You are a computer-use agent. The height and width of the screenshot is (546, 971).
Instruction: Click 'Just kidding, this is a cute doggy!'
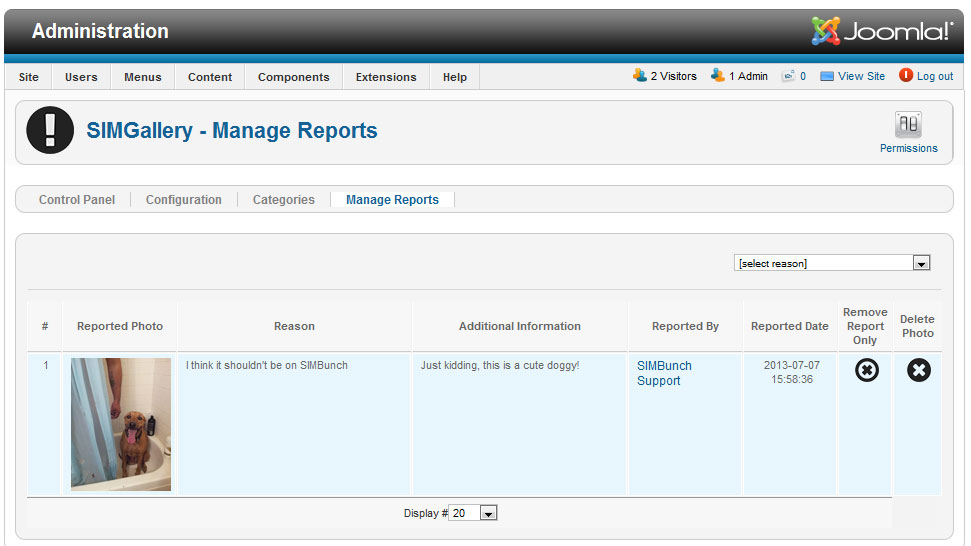(x=500, y=365)
